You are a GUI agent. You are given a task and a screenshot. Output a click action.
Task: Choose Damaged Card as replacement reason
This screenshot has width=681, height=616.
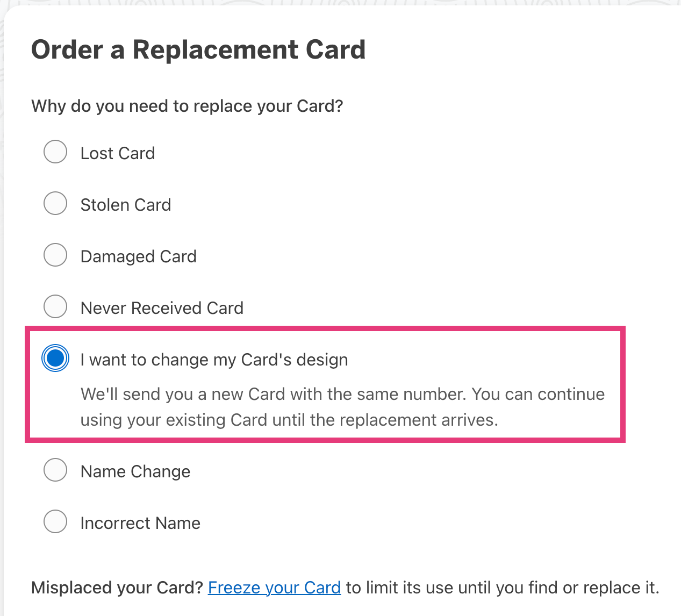[x=55, y=255]
